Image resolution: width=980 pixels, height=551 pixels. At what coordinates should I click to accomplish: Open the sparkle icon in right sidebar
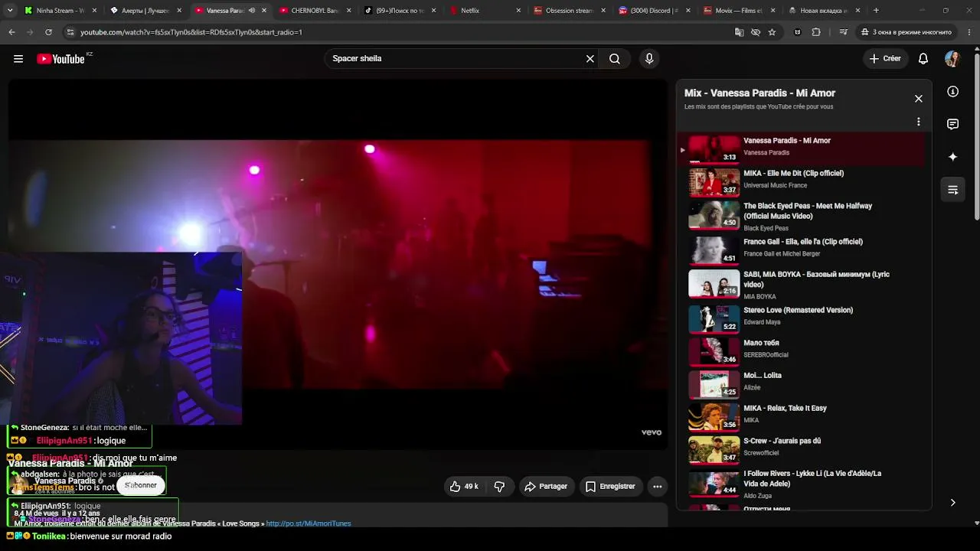coord(953,157)
